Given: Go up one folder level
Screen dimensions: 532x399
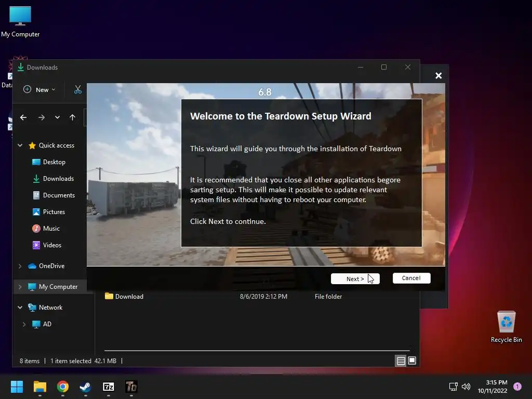Looking at the screenshot, I should click(72, 117).
